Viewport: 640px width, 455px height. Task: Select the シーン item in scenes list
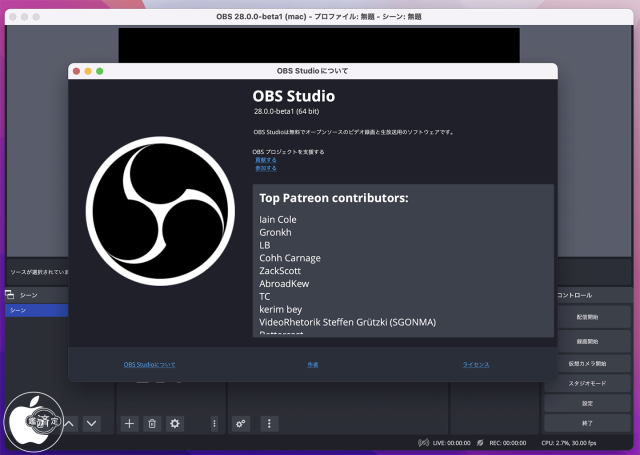coord(37,311)
